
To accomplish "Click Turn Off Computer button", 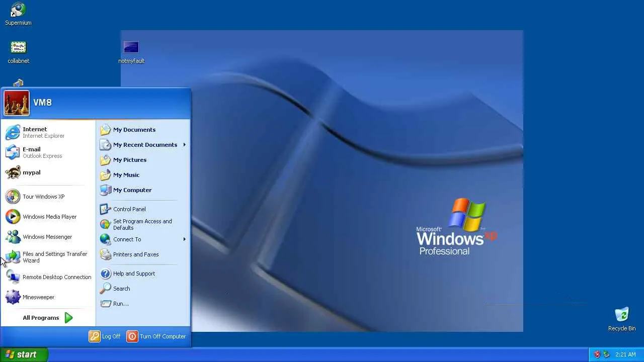I will point(156,336).
